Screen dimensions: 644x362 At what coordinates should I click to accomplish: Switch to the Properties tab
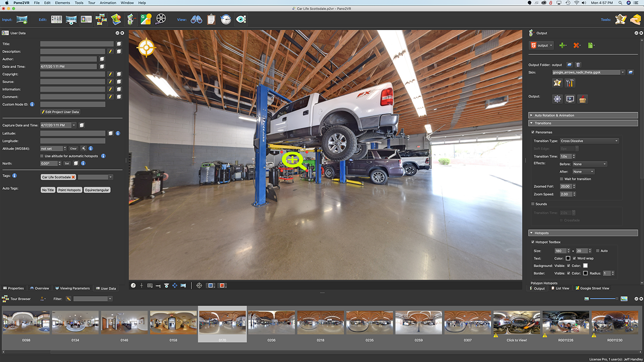[x=13, y=288]
